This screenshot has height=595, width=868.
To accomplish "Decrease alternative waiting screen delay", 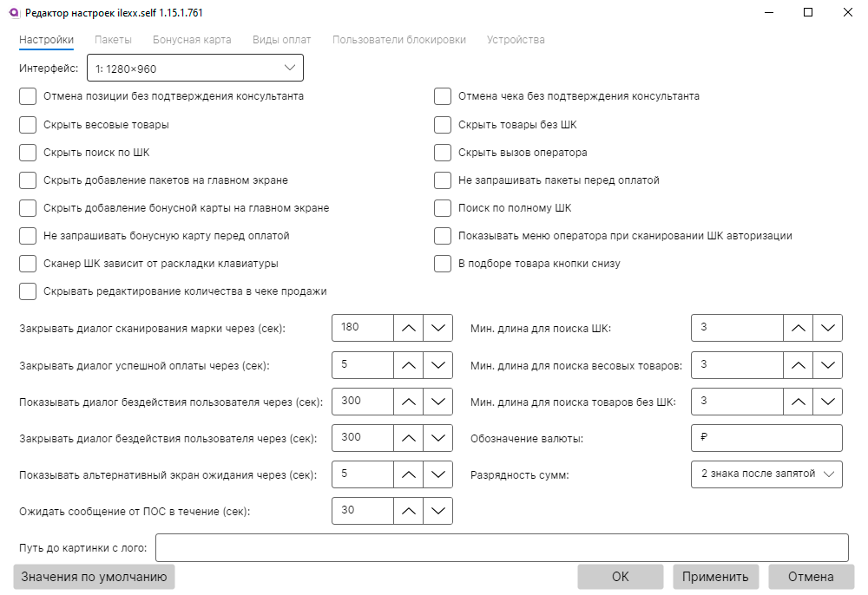I will pyautogui.click(x=437, y=474).
